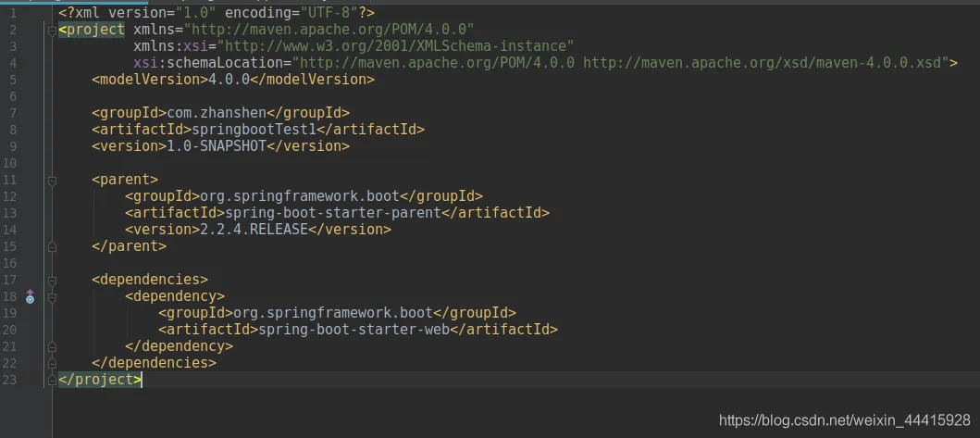Fold the dependencies opening tag block
This screenshot has height=438, width=980.
[52, 280]
